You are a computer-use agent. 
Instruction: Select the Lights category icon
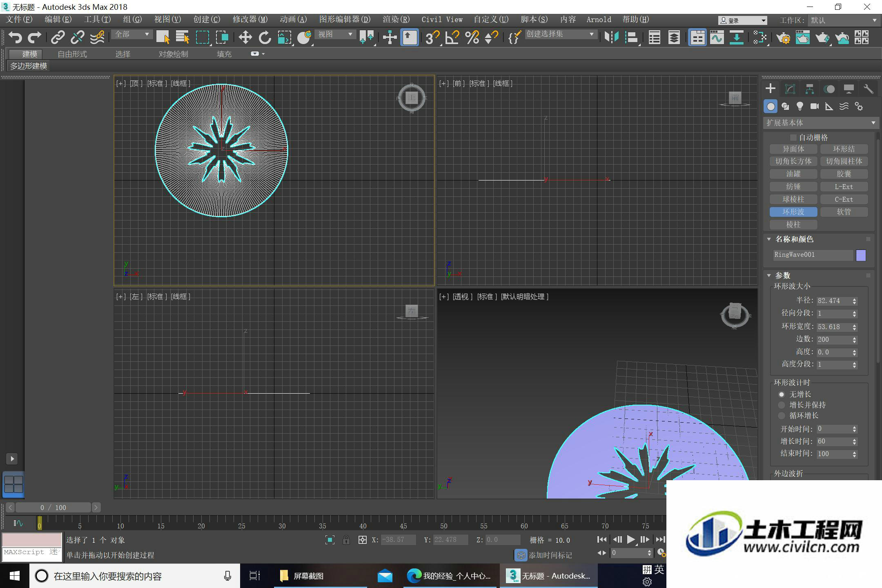tap(800, 107)
